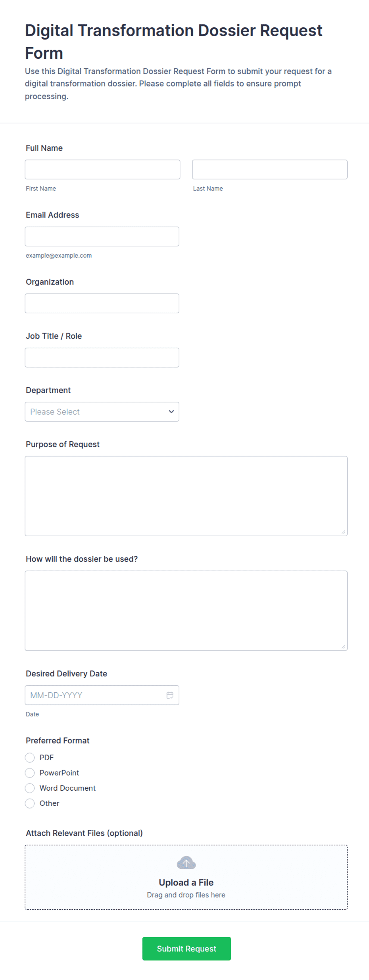The image size is (369, 980).
Task: Click the calendar icon in date field
Action: point(170,695)
